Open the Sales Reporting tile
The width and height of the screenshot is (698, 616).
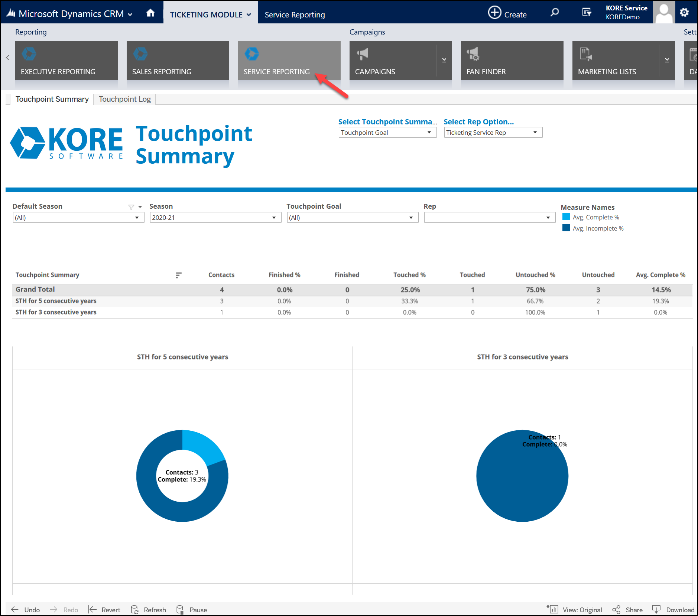point(178,60)
